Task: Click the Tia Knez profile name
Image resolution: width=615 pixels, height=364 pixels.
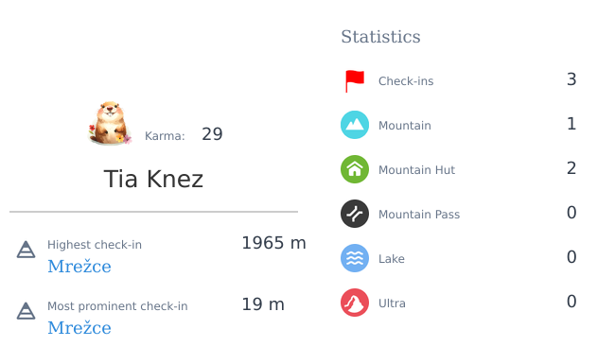Action: (153, 179)
